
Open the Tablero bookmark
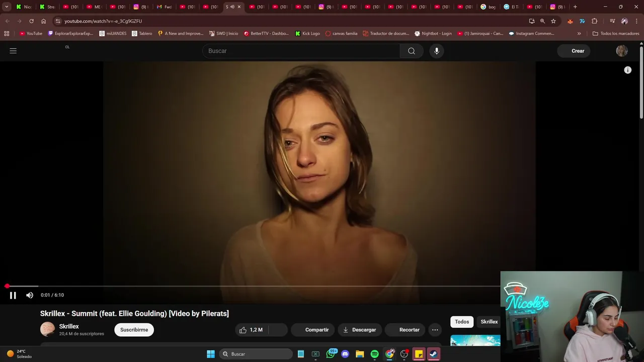[x=142, y=34]
